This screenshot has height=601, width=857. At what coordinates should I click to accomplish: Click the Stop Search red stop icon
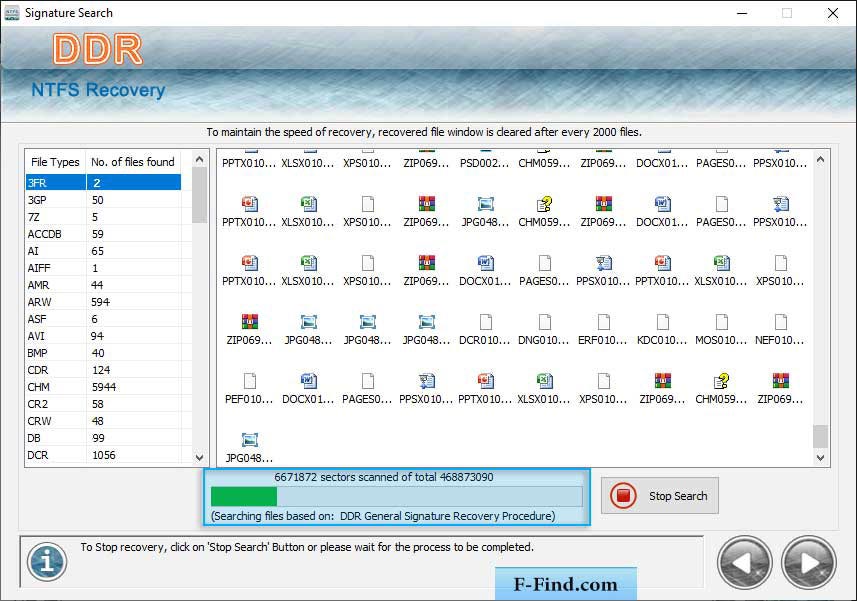pos(623,496)
